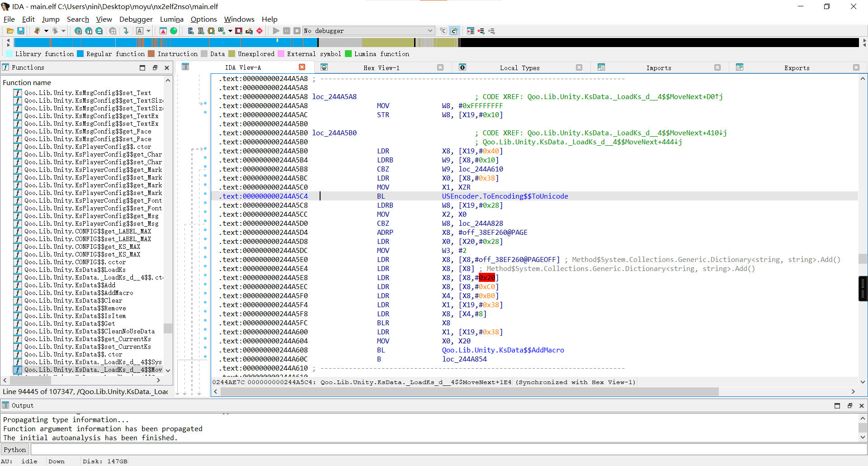
Task: Start process with the play button
Action: click(276, 31)
